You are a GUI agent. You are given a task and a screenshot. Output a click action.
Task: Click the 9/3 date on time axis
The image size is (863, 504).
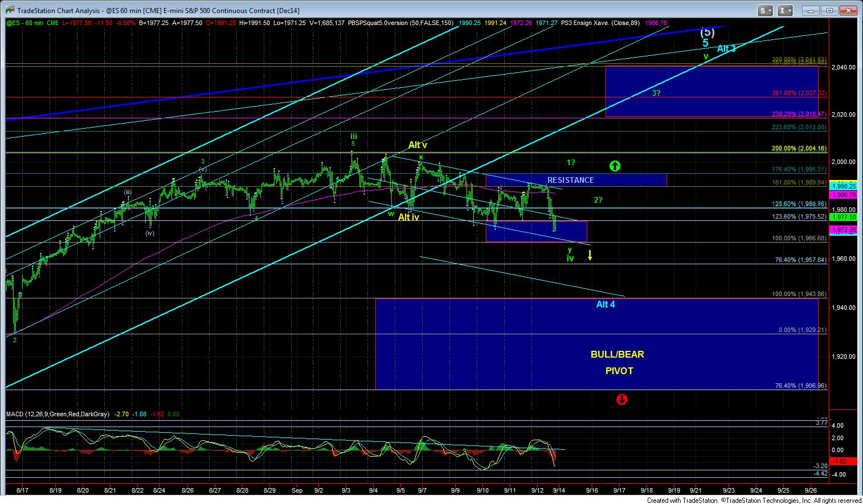click(346, 490)
